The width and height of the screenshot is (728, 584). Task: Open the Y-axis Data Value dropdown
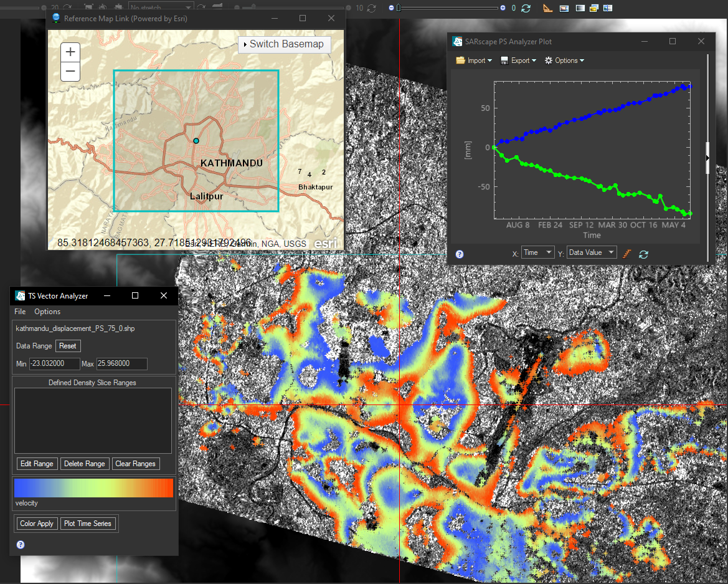591,252
